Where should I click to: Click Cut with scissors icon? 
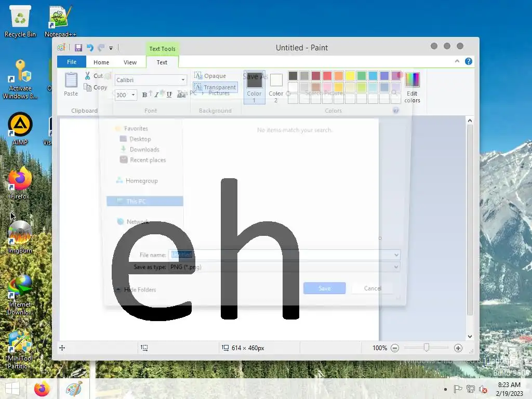click(x=94, y=76)
